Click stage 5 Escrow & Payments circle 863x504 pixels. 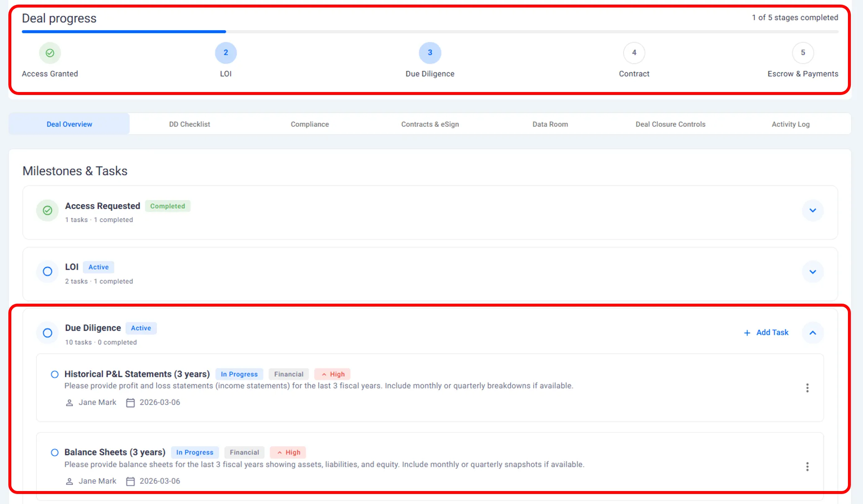point(802,53)
